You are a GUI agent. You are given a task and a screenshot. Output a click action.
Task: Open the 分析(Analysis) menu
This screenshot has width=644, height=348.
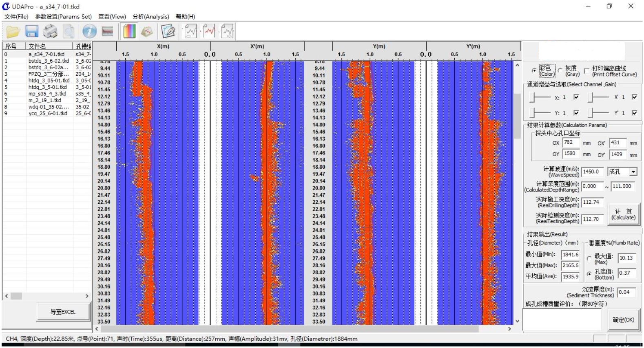[x=150, y=17]
